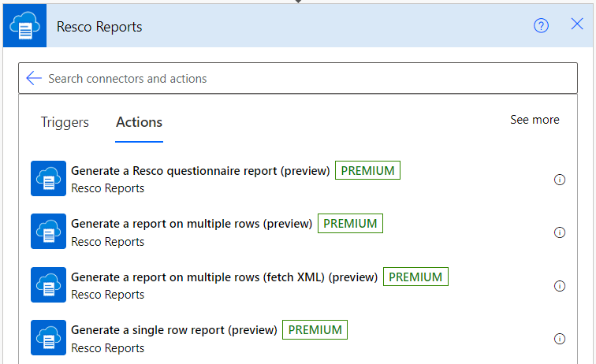Select Generate a single row report action
This screenshot has width=596, height=364.
[174, 330]
